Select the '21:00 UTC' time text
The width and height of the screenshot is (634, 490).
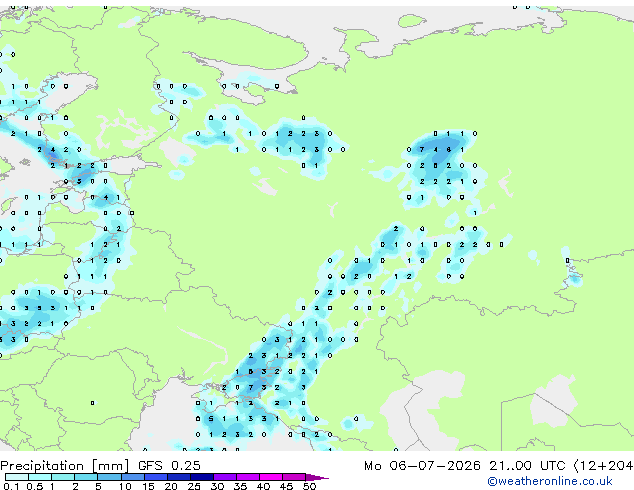pyautogui.click(x=527, y=466)
